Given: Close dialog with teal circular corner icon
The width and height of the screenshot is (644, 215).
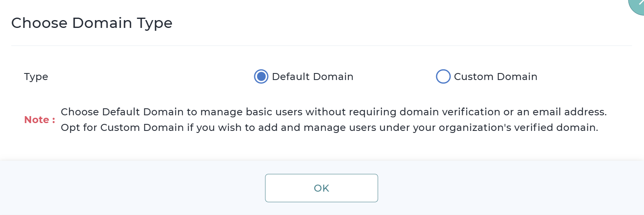Looking at the screenshot, I should [x=639, y=4].
